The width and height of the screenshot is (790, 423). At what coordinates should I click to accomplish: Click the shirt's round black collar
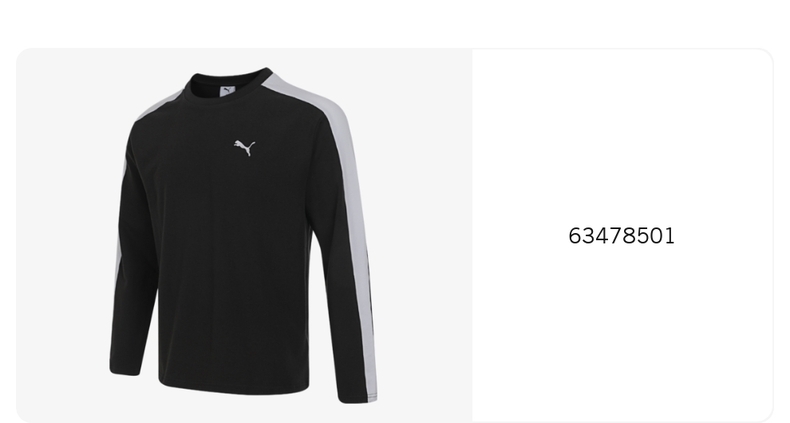point(228,85)
